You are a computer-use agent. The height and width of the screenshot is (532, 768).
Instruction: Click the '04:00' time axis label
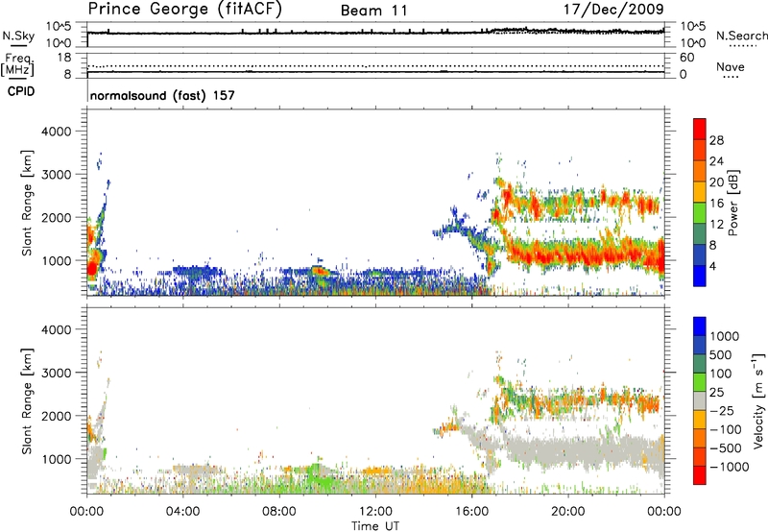(183, 512)
